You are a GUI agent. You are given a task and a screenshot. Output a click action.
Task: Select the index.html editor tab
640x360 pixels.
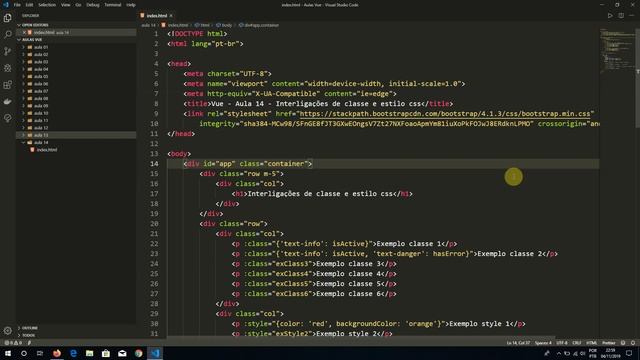point(157,16)
